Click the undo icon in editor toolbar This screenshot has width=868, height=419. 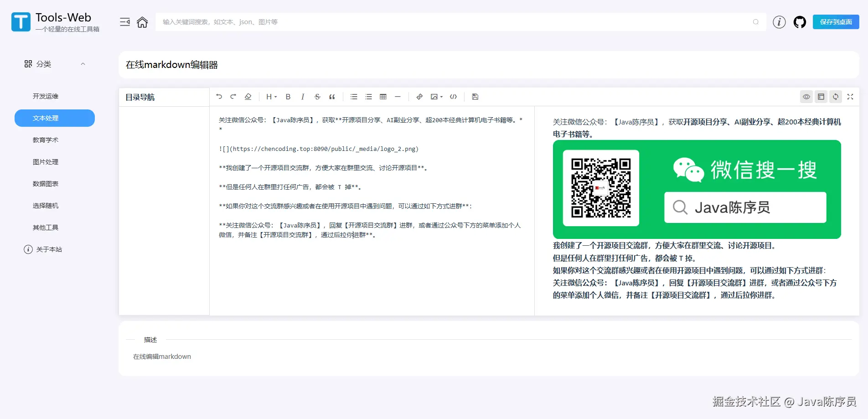point(219,97)
